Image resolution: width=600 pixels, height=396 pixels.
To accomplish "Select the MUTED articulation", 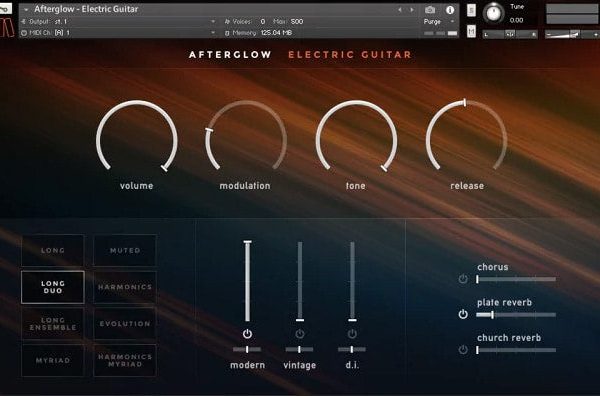I will tap(125, 250).
